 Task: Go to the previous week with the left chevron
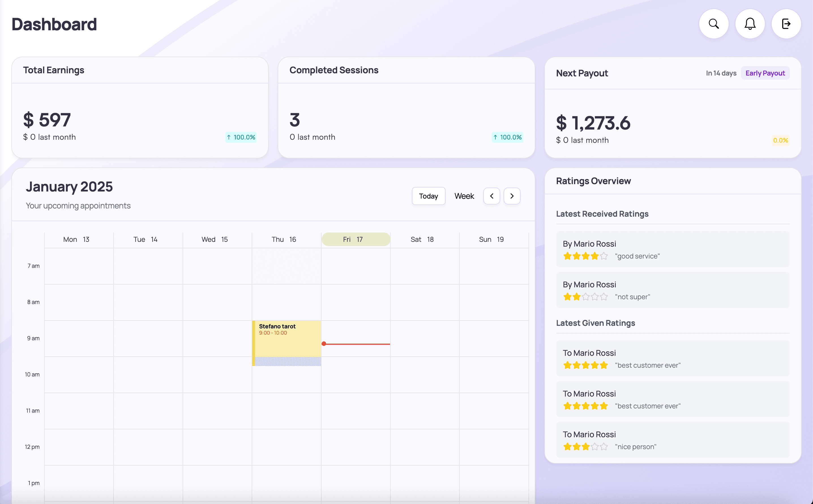click(491, 196)
